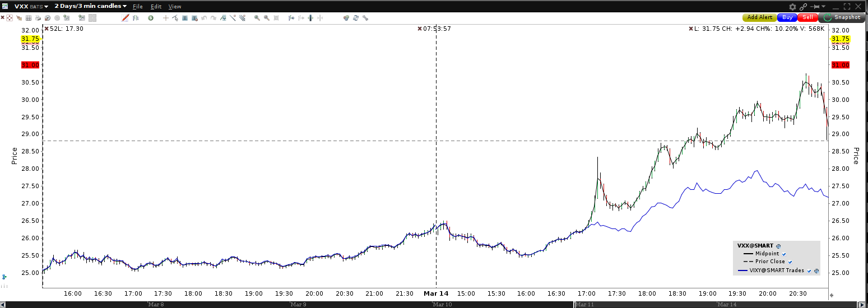Select the red pencil drawing tool
The width and height of the screenshot is (868, 308).
(x=126, y=18)
